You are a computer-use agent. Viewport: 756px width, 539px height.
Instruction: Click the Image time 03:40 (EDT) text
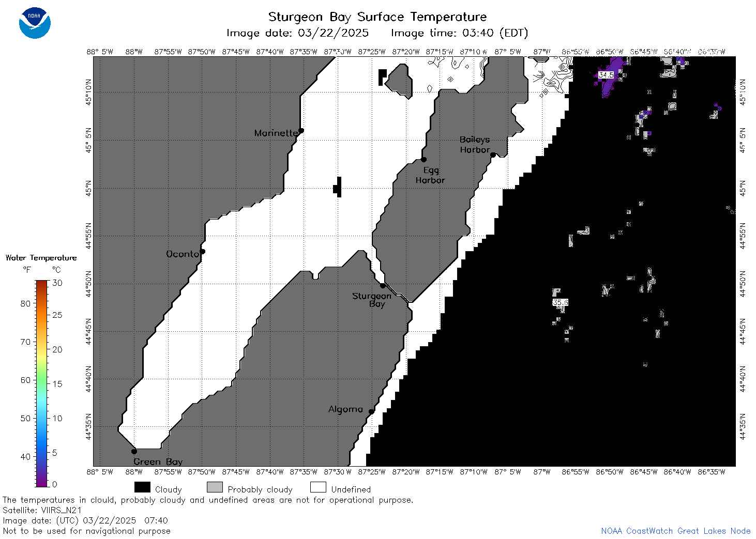tap(460, 33)
